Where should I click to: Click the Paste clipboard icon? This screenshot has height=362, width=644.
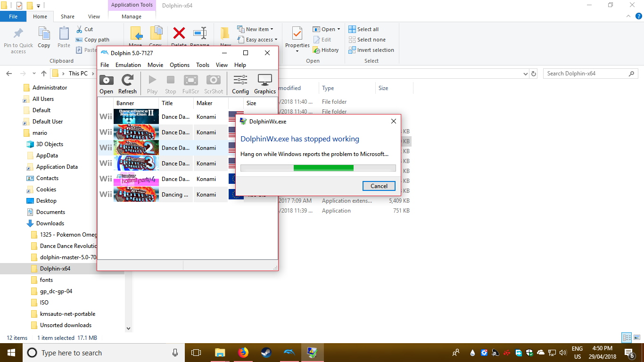pyautogui.click(x=64, y=33)
